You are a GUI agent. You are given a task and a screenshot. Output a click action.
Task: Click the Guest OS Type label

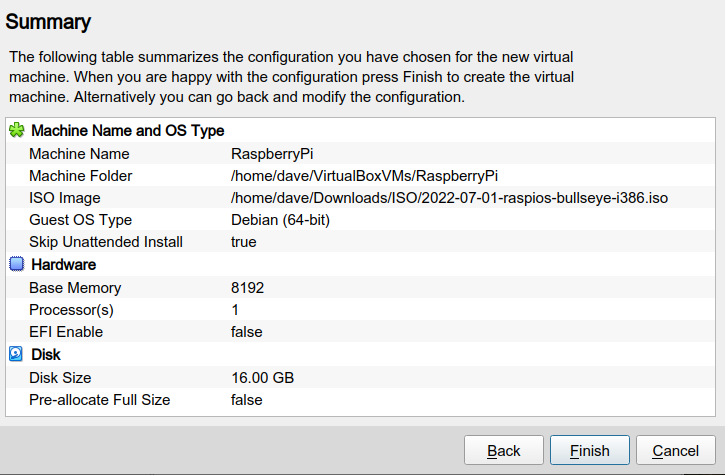(80, 220)
